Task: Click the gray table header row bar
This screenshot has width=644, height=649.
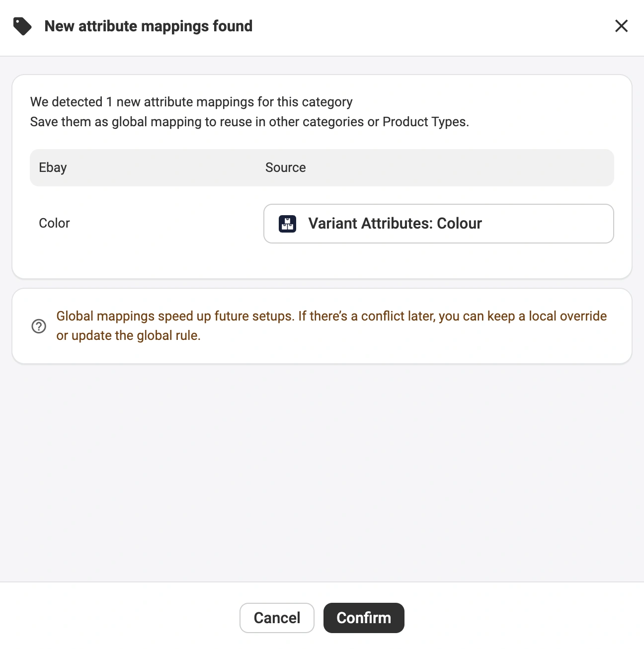Action: (447, 167)
